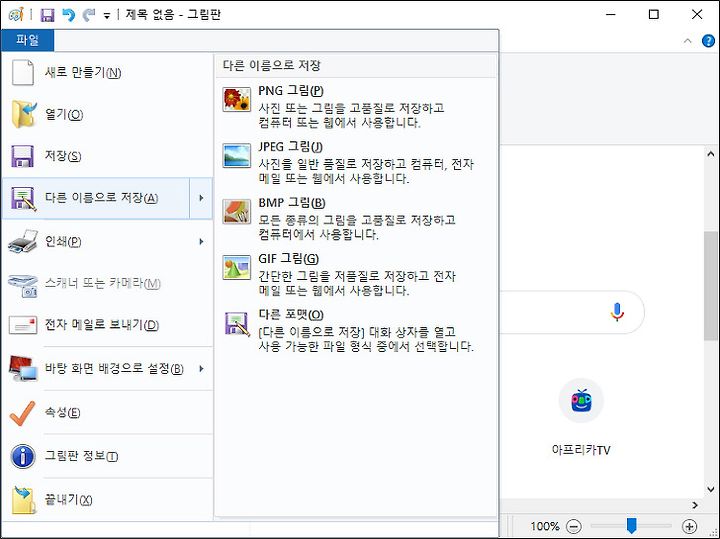Click the zoom slider handle

coord(632,526)
